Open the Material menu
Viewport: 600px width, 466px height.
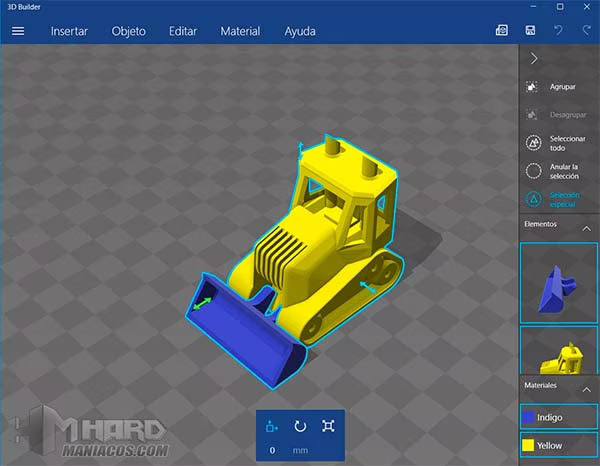(x=240, y=31)
